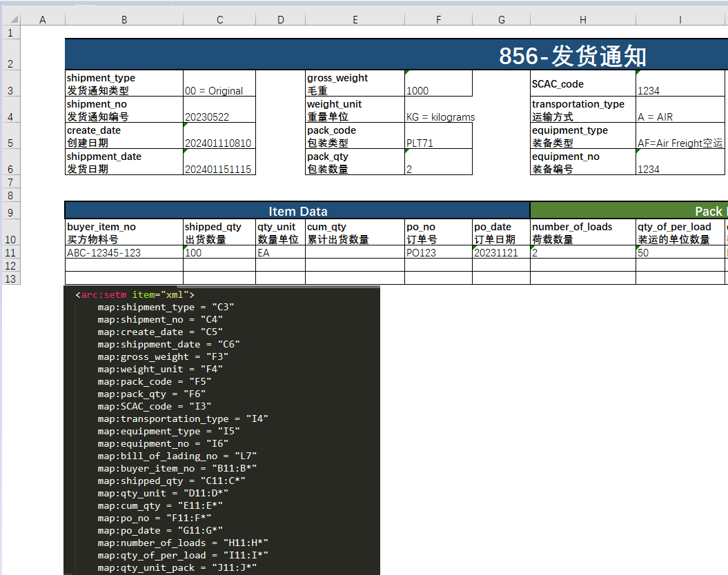Select buyer item ABC-12345-123 cell

124,252
